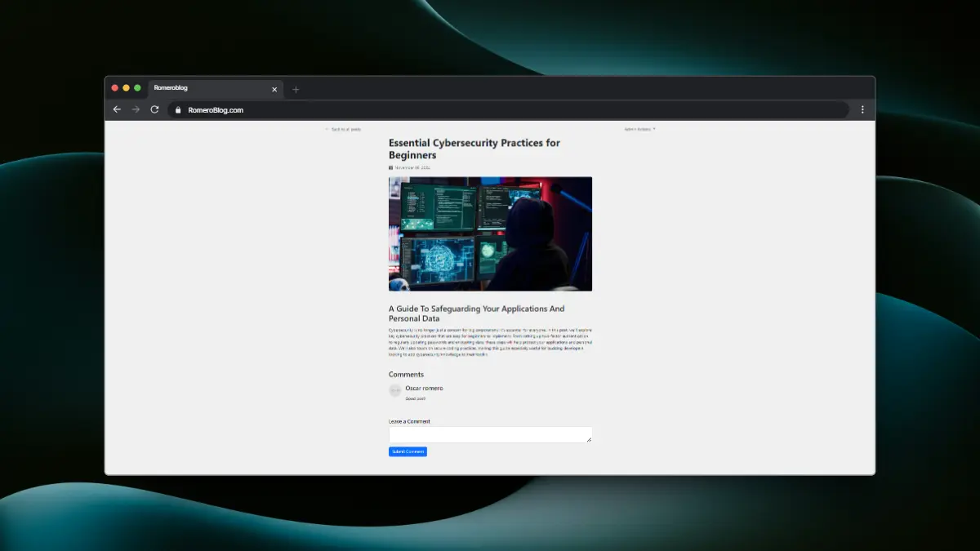Click the 'Good post' comment text
Image resolution: width=980 pixels, height=551 pixels.
point(416,398)
